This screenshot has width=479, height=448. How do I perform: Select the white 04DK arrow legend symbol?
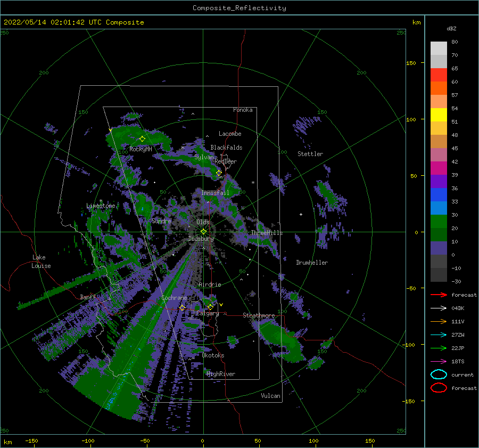tap(439, 308)
